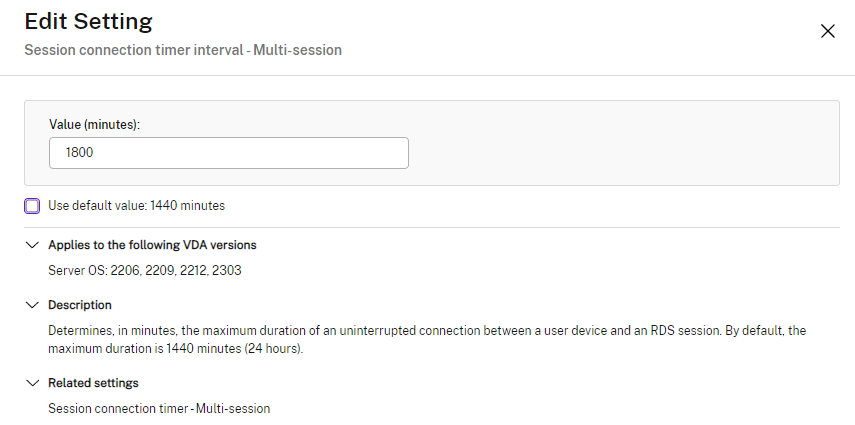Open 'Session connection timer - Multi-session' related setting
The width and height of the screenshot is (855, 425).
pos(159,408)
